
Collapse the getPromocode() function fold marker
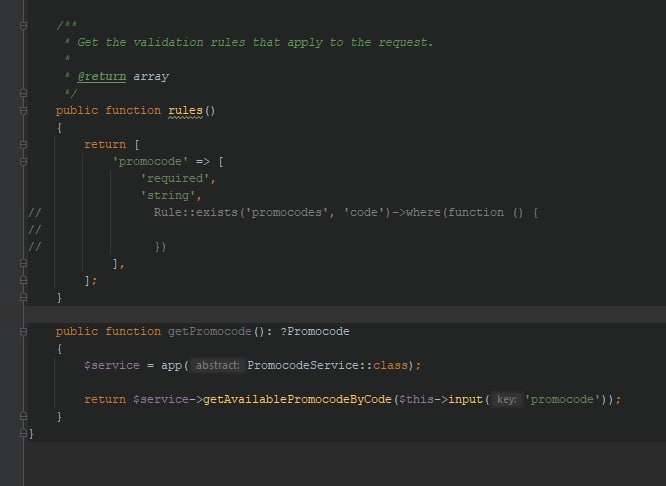24,331
